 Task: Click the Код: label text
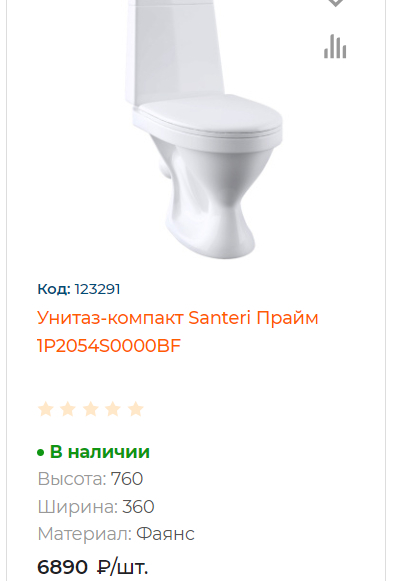pyautogui.click(x=54, y=289)
